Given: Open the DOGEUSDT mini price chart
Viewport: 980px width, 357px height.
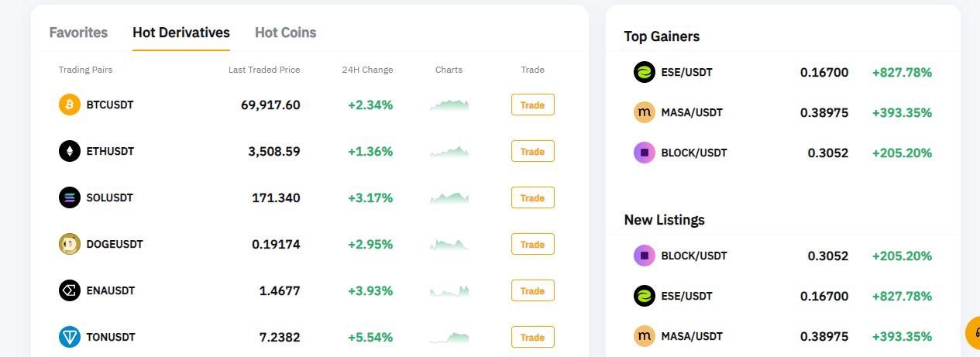Looking at the screenshot, I should [x=449, y=245].
